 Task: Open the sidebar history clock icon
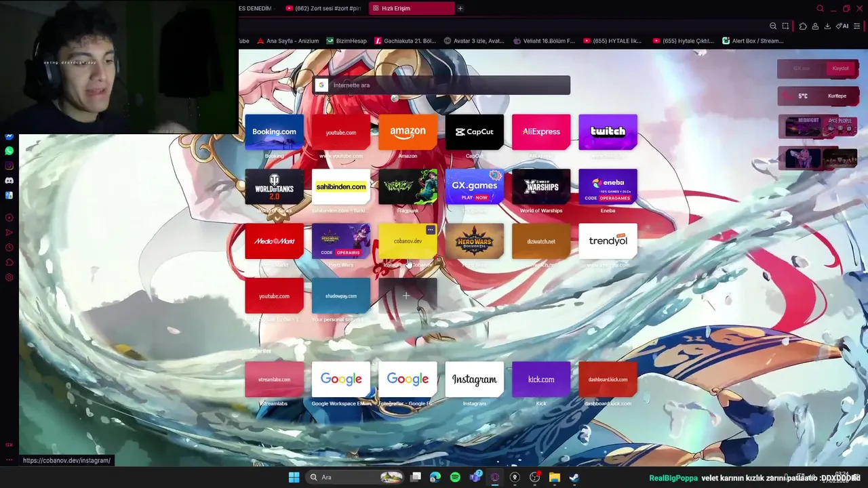pos(9,247)
